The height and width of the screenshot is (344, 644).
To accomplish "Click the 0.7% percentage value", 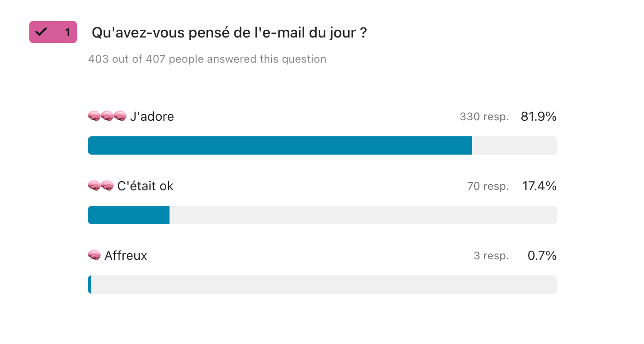I will click(x=542, y=255).
